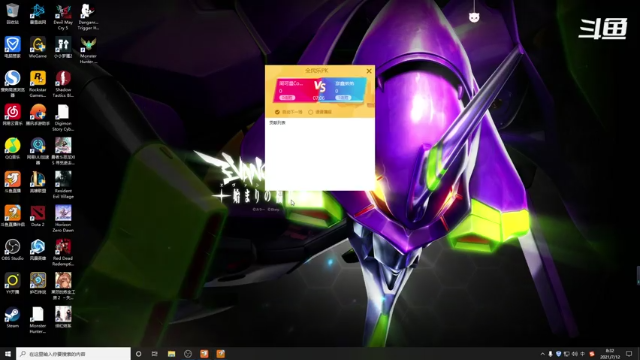The width and height of the screenshot is (640, 360).
Task: Open the Windows Start menu
Action: (8, 354)
